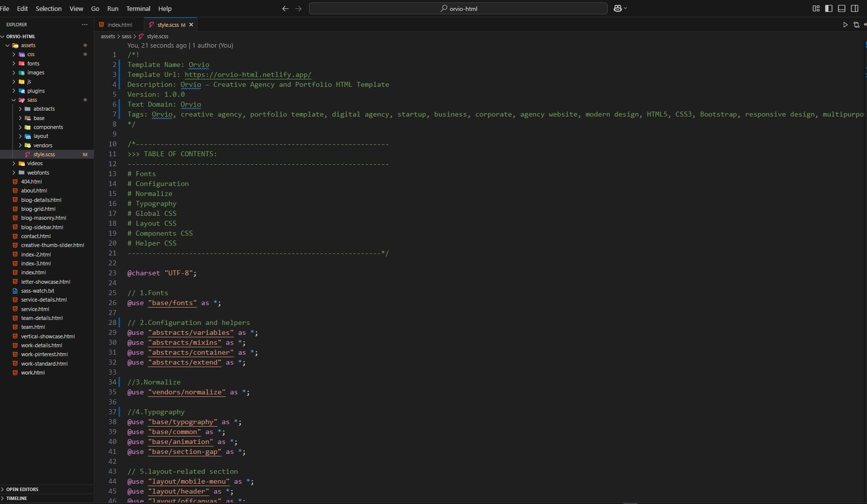The image size is (867, 504).
Task: Expand the abstracts folder
Action: pyautogui.click(x=47, y=109)
